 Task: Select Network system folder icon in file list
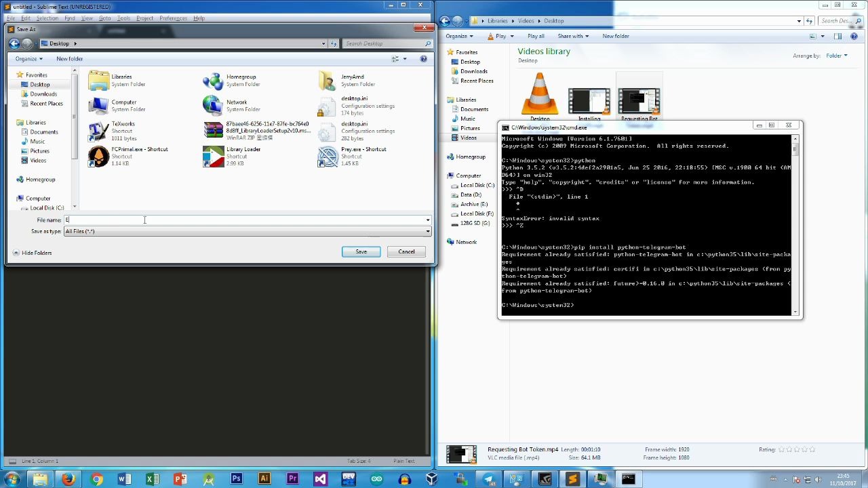[213, 106]
